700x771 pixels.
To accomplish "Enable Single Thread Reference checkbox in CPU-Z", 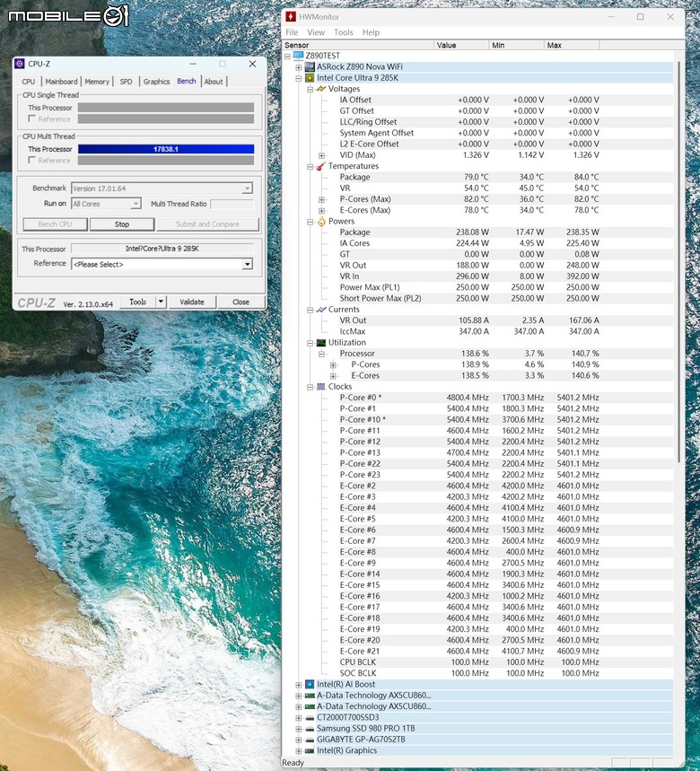I will point(32,119).
